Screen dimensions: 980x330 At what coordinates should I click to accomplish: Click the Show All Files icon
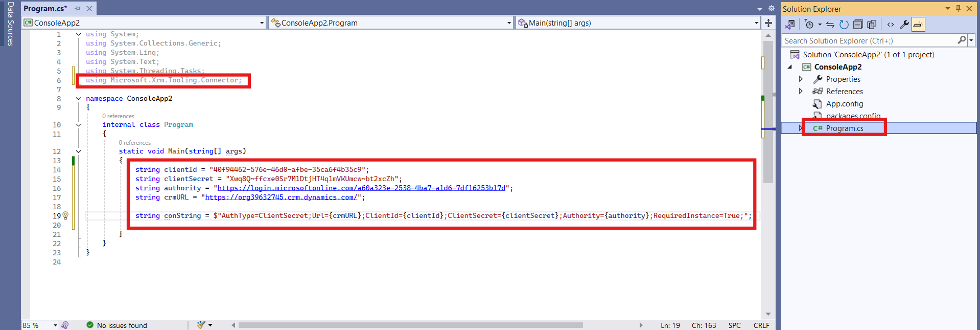click(872, 25)
